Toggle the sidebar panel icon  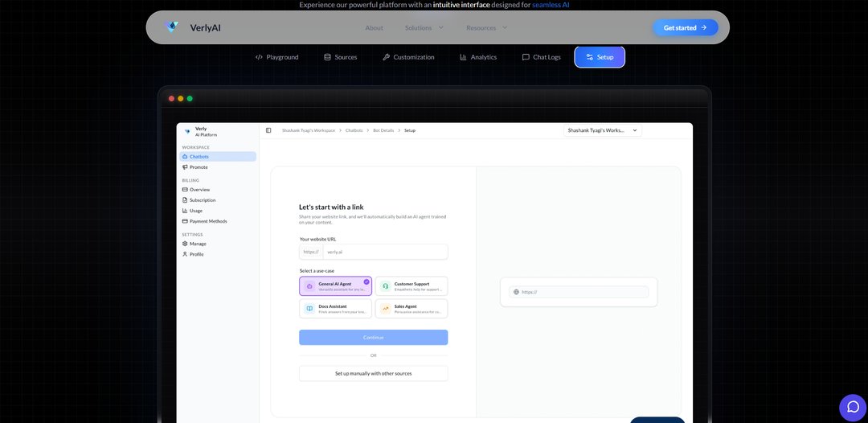pos(268,130)
